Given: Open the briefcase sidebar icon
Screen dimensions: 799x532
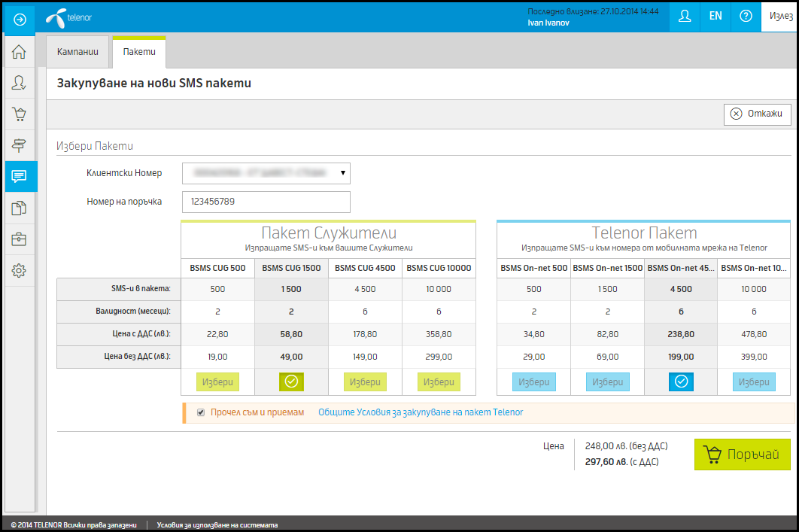Looking at the screenshot, I should point(20,239).
